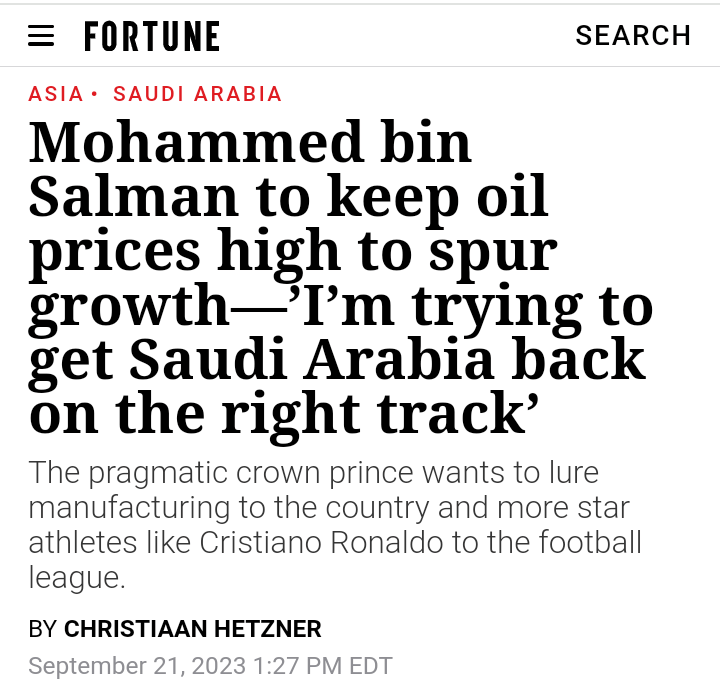Open the hamburger navigation menu
The height and width of the screenshot is (689, 720).
[x=41, y=36]
